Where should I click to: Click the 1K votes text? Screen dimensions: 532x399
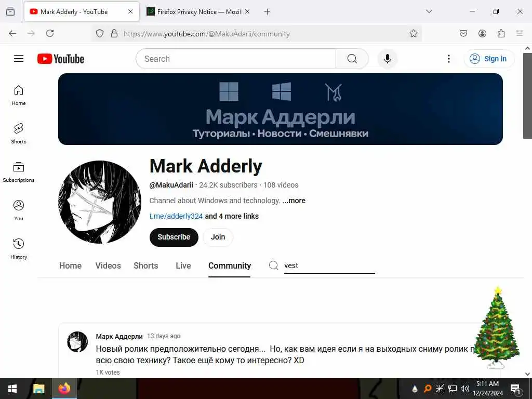pos(108,372)
